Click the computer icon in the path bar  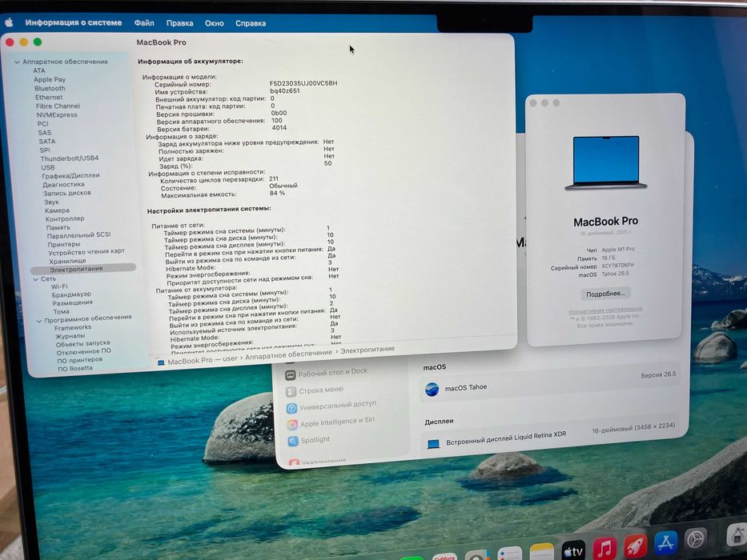[x=161, y=363]
